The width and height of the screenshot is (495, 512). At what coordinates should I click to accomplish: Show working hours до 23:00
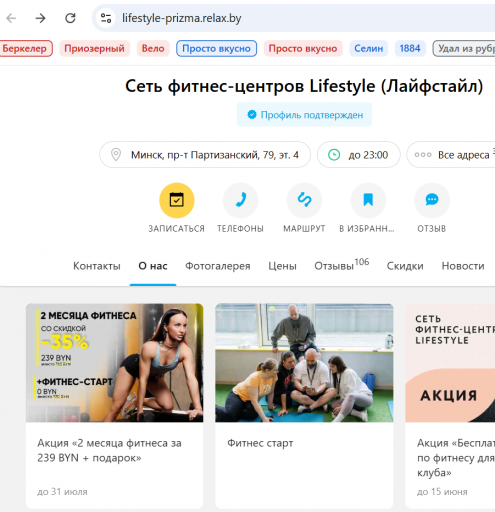(359, 155)
